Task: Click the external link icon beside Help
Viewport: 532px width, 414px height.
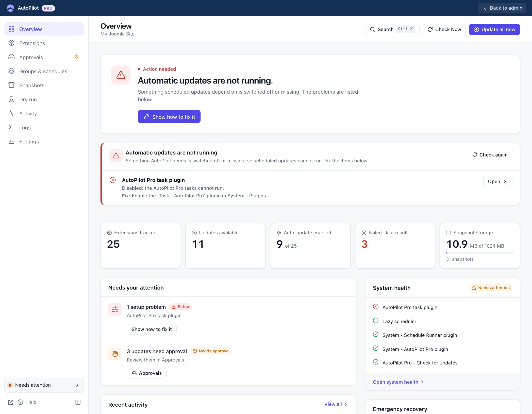Action: coord(11,402)
